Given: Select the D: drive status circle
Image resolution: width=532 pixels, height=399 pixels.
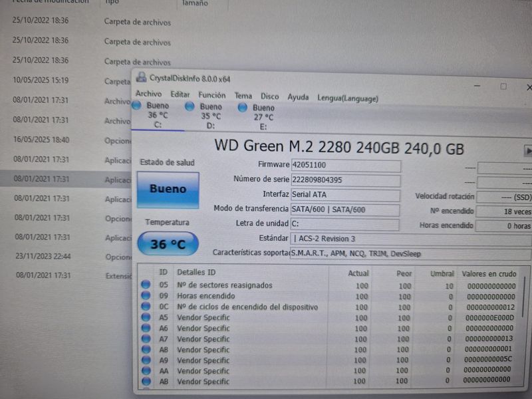Looking at the screenshot, I should (190, 106).
